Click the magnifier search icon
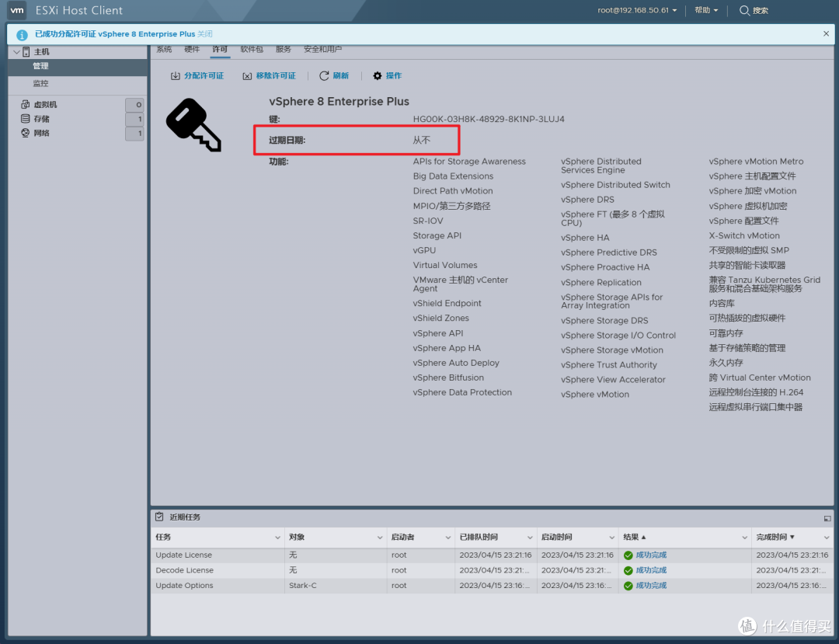 [x=744, y=11]
